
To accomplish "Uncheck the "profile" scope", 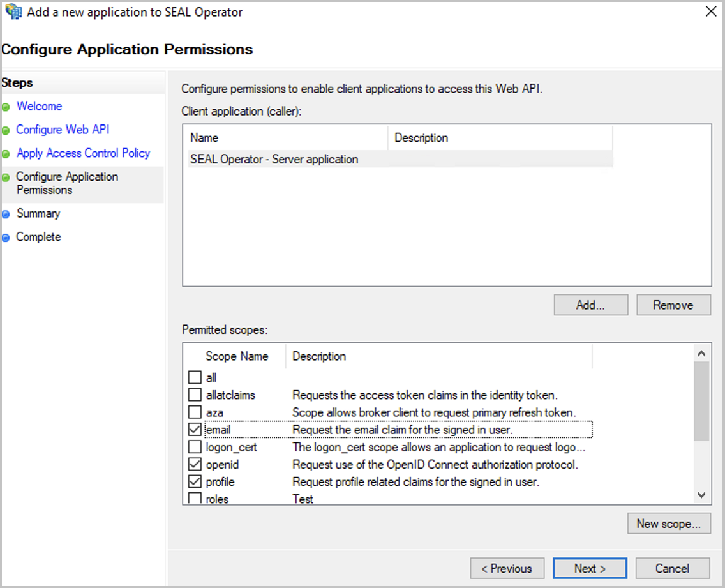I will [195, 481].
